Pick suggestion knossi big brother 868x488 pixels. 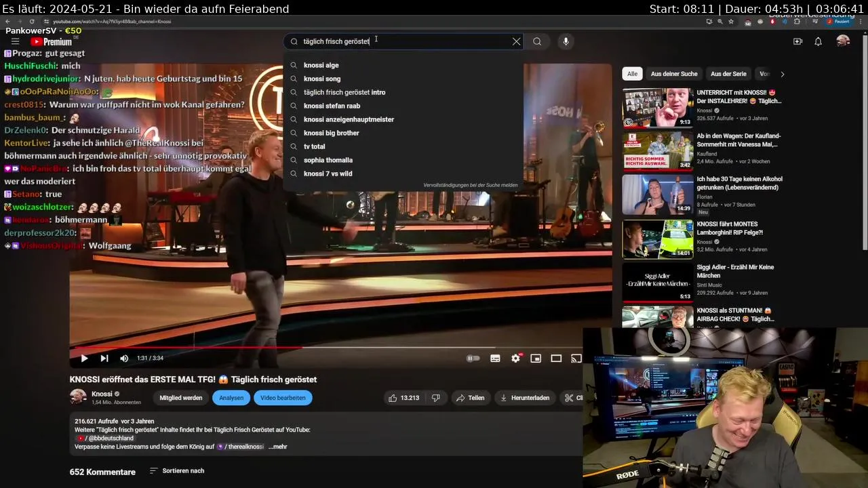pyautogui.click(x=403, y=133)
